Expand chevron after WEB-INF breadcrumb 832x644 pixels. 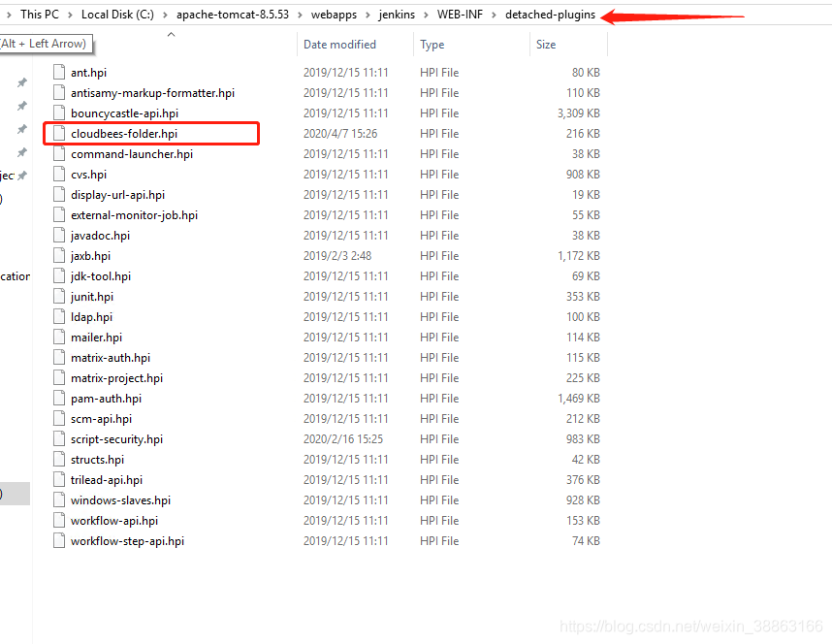(x=494, y=15)
